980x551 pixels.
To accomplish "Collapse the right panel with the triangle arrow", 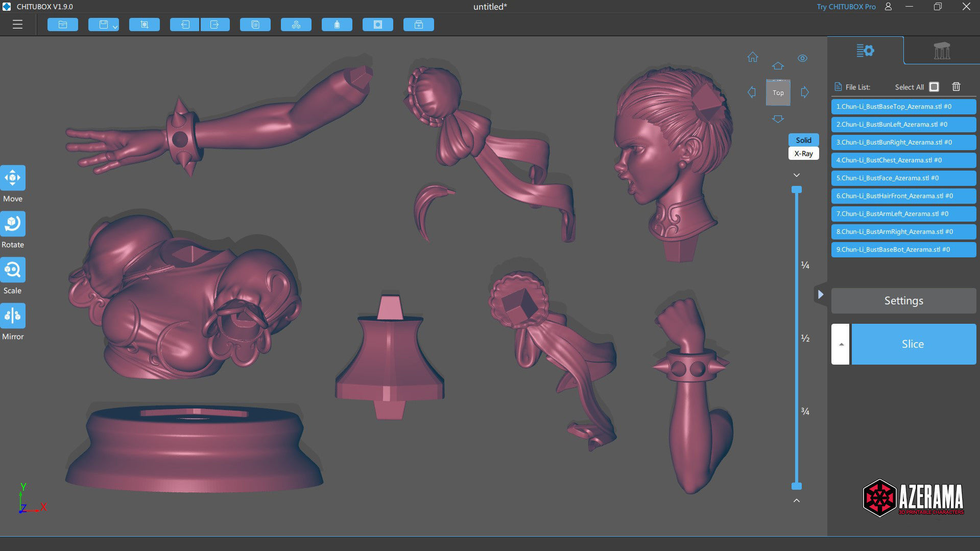I will pyautogui.click(x=820, y=294).
